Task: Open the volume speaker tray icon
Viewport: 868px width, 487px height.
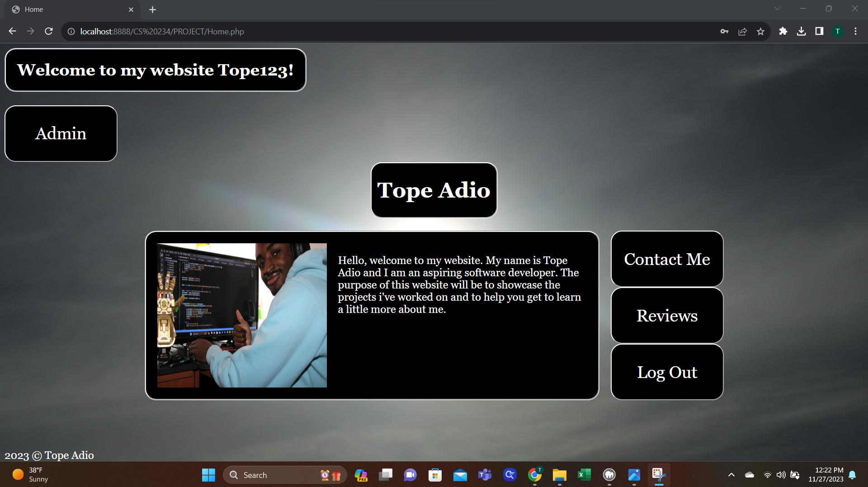Action: coord(781,475)
